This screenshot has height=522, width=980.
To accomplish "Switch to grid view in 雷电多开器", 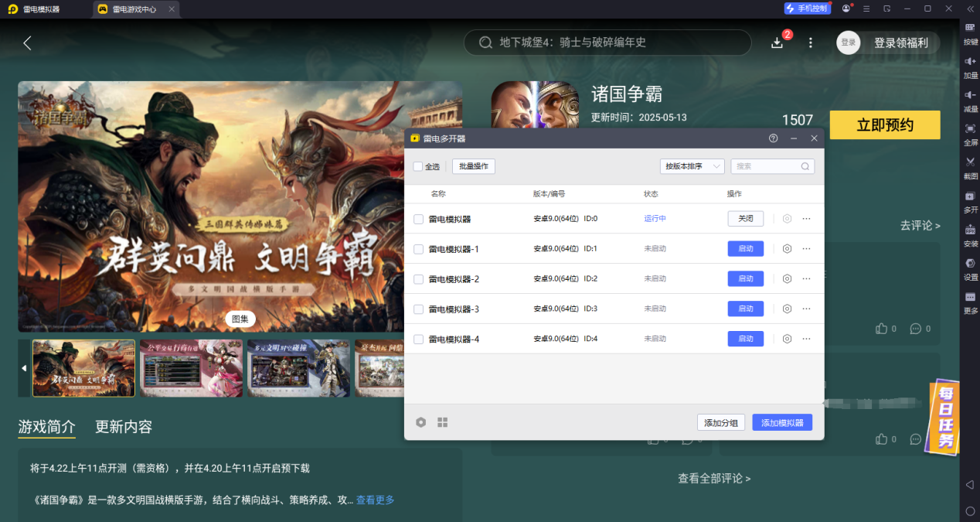I will click(442, 422).
